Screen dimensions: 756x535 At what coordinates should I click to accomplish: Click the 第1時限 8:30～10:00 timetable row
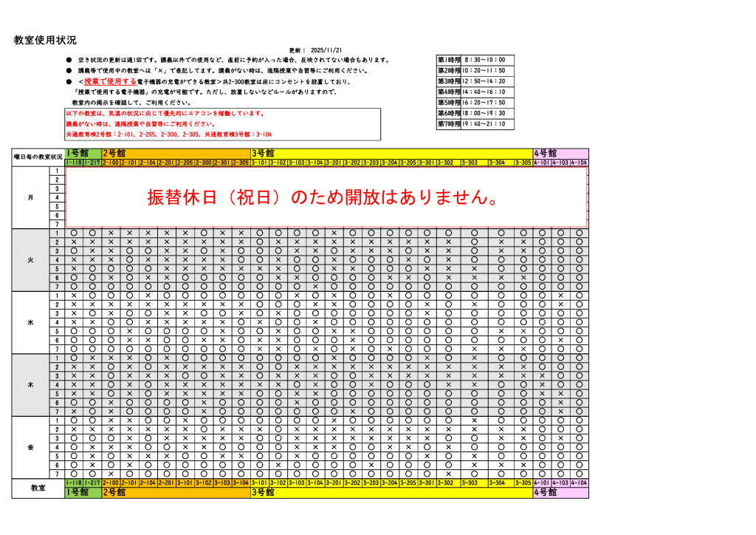pos(475,60)
